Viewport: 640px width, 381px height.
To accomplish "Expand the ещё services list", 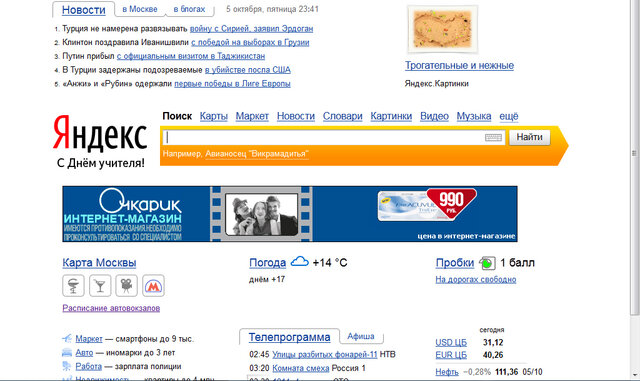I will [x=509, y=116].
